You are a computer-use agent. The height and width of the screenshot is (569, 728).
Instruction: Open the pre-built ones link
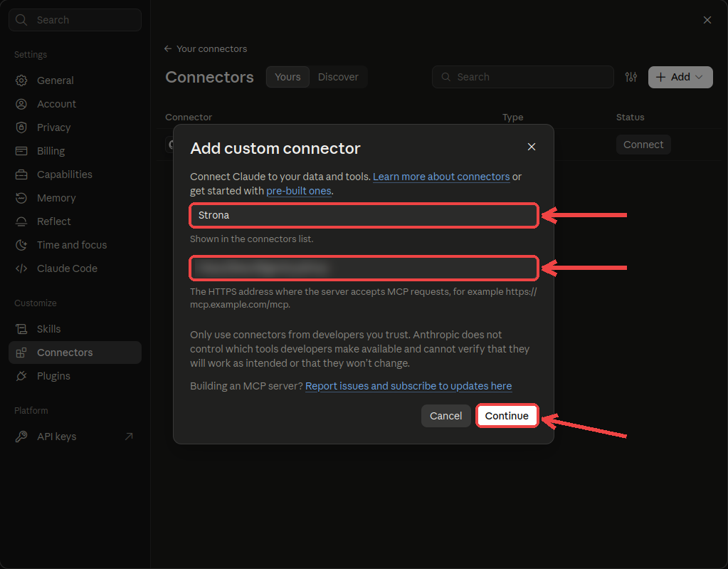pyautogui.click(x=299, y=191)
